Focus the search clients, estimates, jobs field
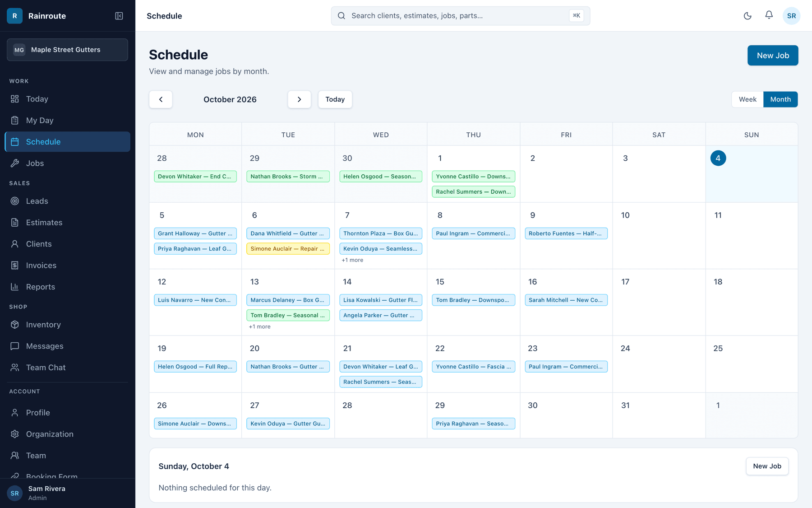Viewport: 812px width, 508px height. pyautogui.click(x=460, y=16)
